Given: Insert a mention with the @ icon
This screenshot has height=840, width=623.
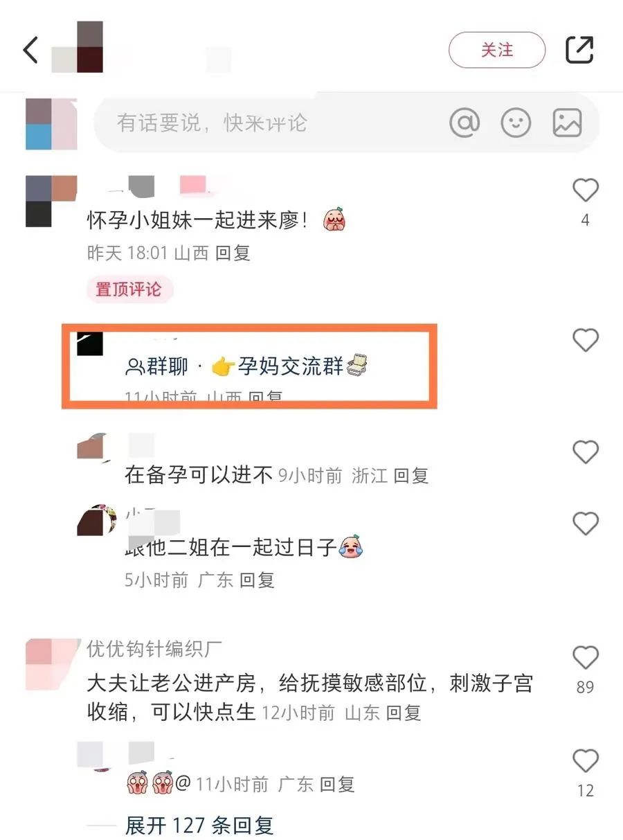Looking at the screenshot, I should (x=464, y=123).
